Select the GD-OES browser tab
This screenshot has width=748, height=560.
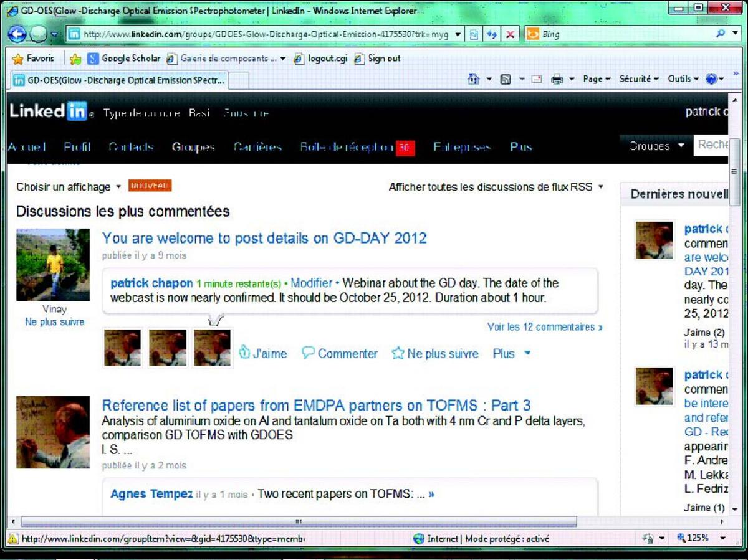point(119,80)
